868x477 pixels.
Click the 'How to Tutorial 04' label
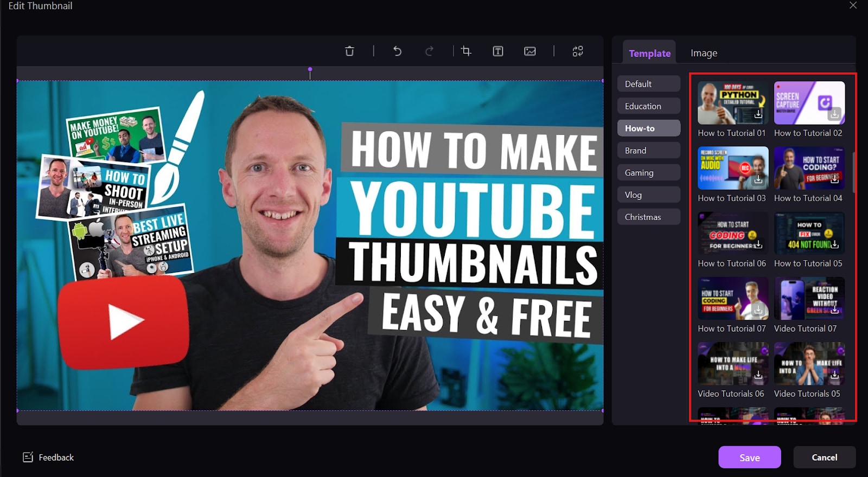click(x=808, y=198)
